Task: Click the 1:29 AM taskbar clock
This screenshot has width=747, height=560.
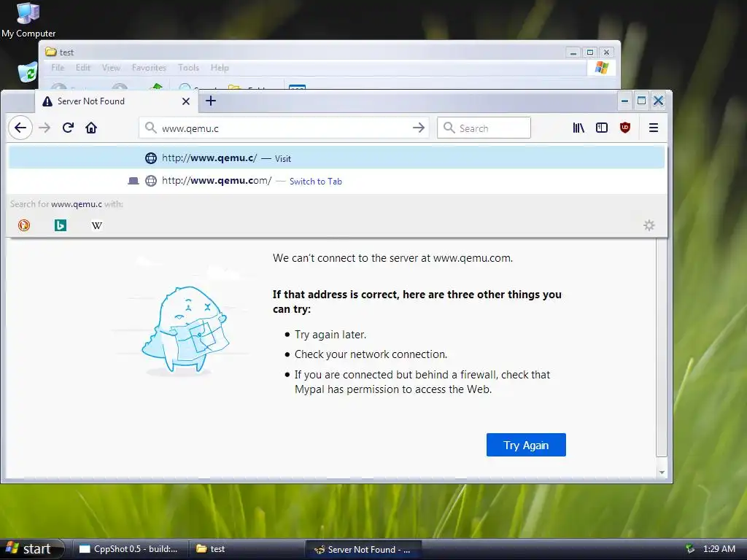Action: pyautogui.click(x=719, y=549)
